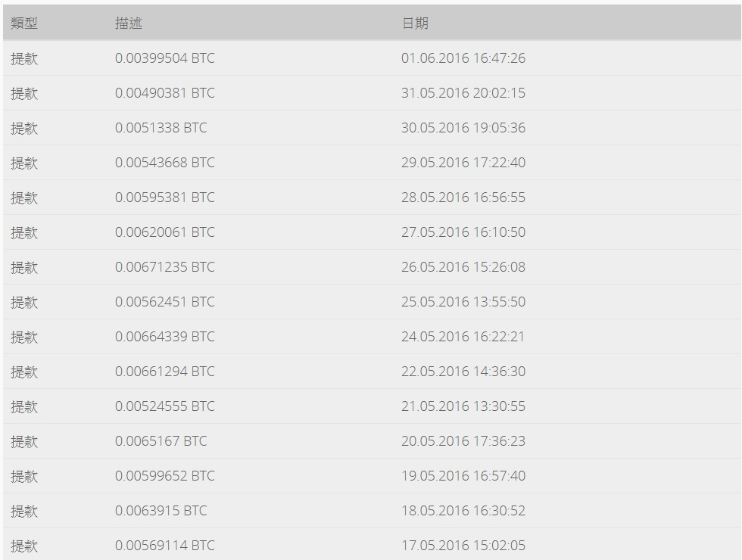
Task: Select the 25.05.2016 13:55:50 date cell
Action: 463,302
